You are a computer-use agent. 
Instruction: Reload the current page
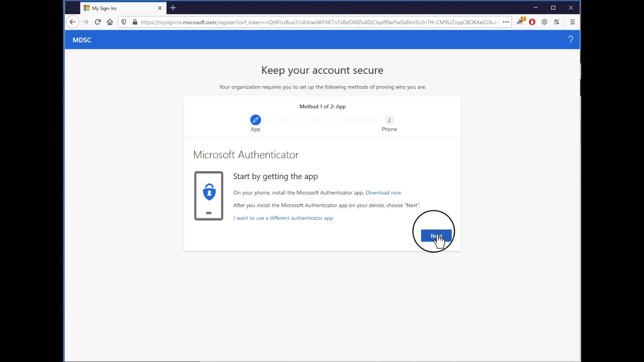[x=98, y=22]
